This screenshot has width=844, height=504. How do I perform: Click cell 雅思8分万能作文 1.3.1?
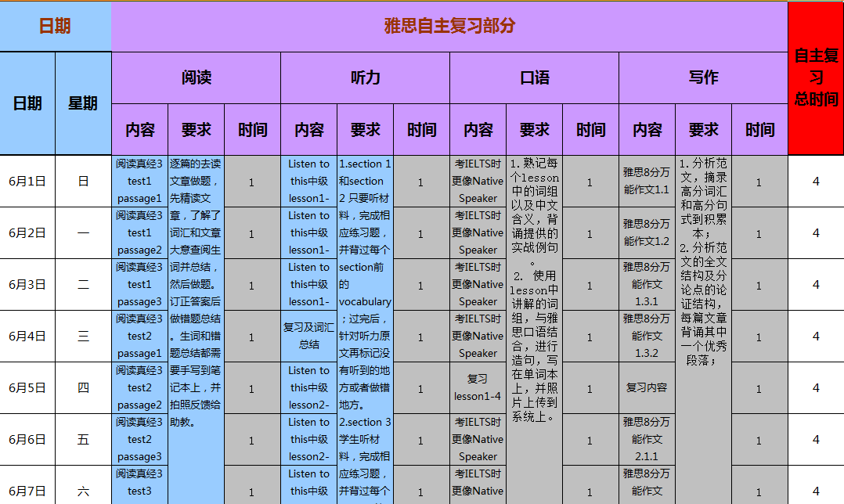(x=647, y=285)
